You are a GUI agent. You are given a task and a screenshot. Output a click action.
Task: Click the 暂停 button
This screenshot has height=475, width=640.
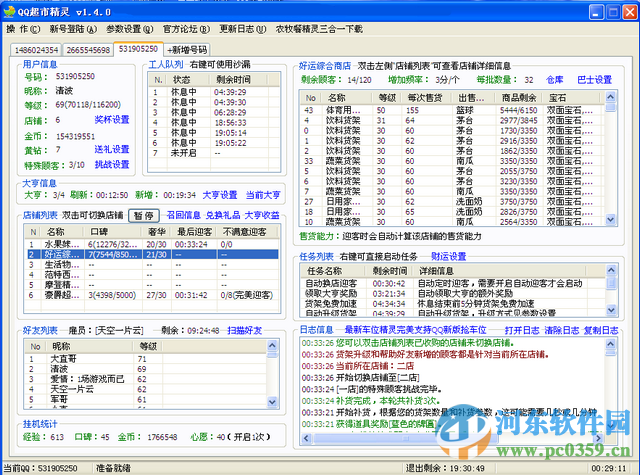pos(143,215)
